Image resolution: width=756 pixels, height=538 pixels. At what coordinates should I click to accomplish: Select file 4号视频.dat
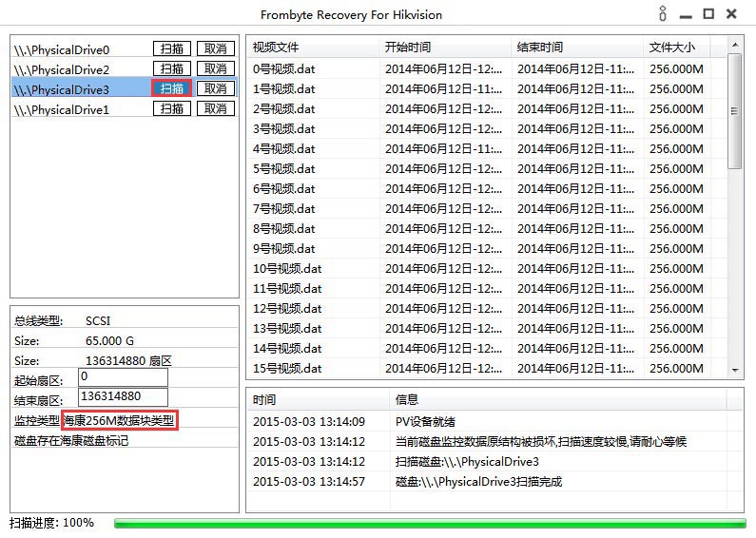[284, 149]
